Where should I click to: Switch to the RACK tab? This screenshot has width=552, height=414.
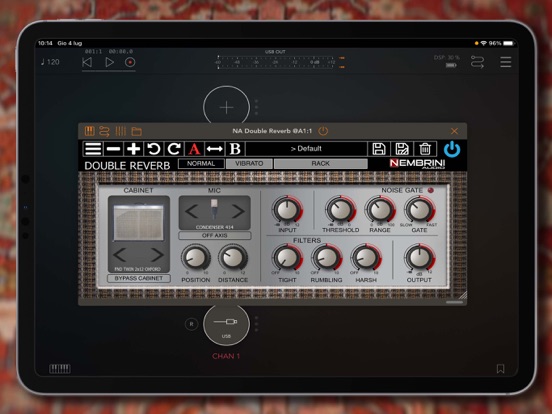(321, 163)
